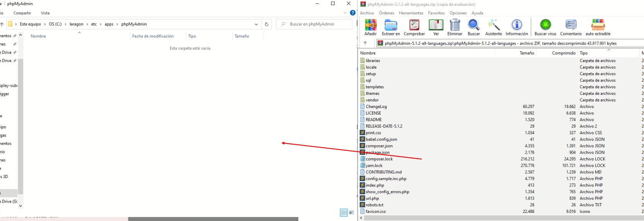
Task: Click 'apps' in the Explorer breadcrumb
Action: coord(109,24)
